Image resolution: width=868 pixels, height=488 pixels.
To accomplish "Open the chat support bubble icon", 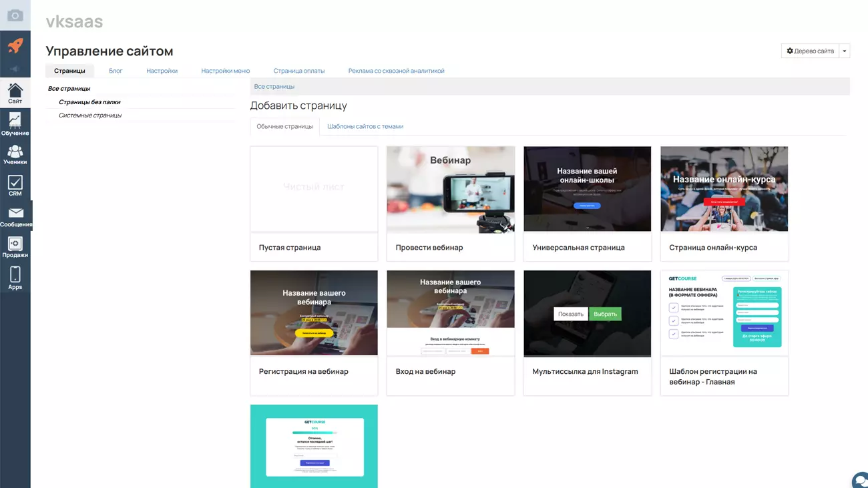I will tap(860, 480).
